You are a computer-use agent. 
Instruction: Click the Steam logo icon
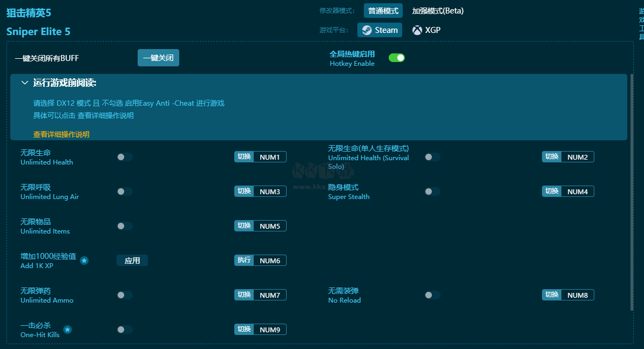[367, 30]
